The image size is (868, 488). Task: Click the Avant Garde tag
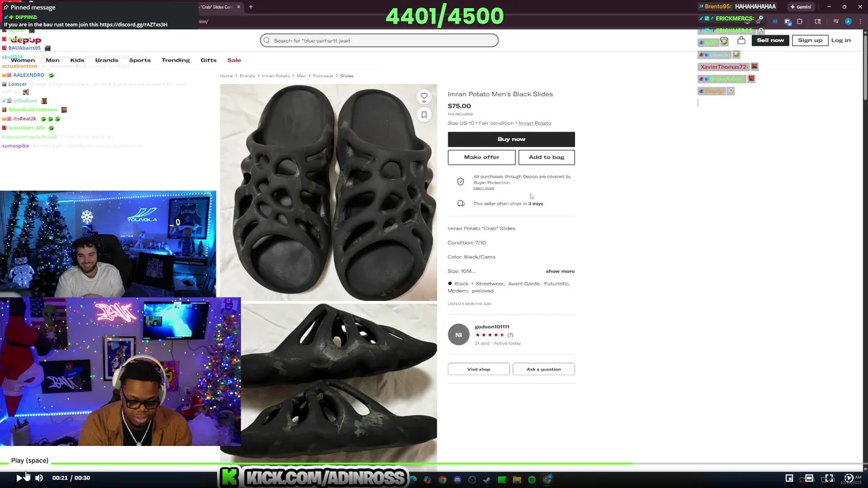tap(524, 284)
